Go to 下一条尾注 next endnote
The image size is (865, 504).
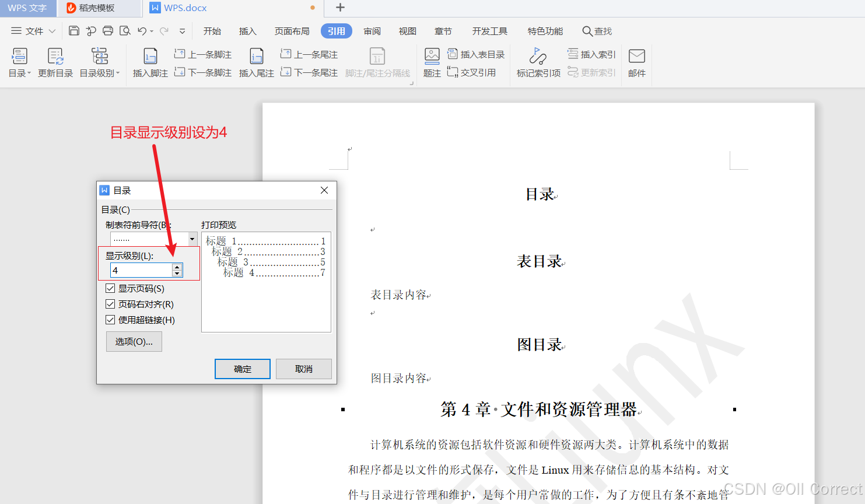[309, 72]
